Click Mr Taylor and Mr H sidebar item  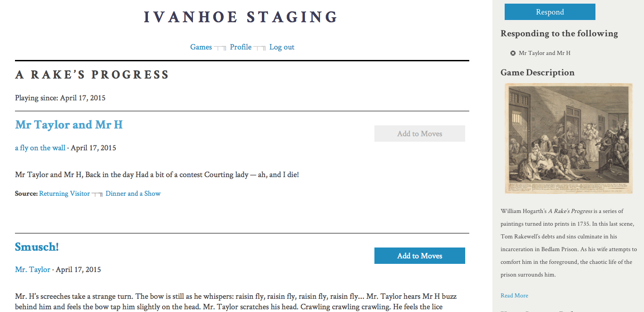545,53
